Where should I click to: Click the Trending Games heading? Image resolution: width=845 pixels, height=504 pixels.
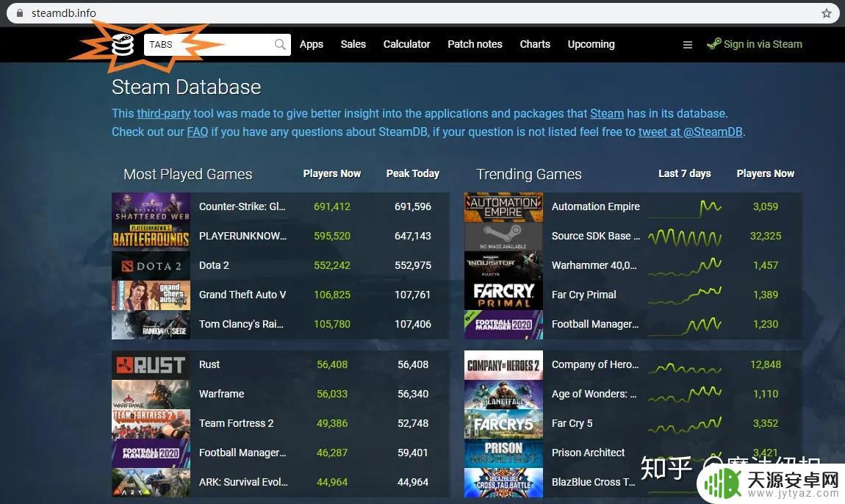pos(528,174)
